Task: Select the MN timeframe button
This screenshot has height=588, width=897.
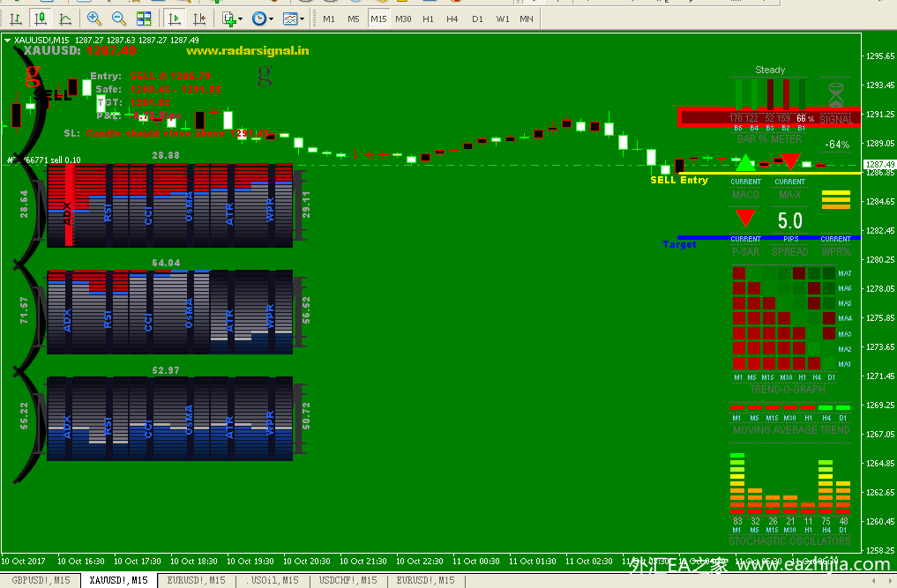Action: 527,19
